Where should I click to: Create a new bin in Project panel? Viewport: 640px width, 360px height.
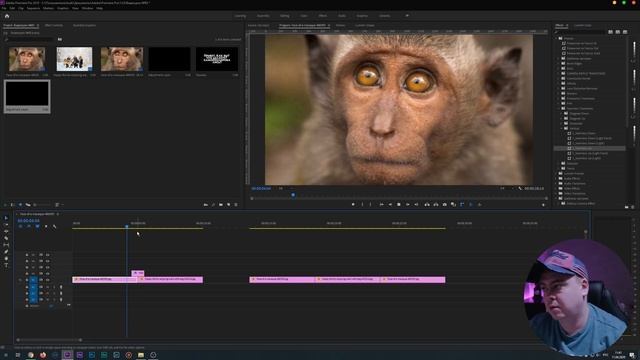coord(221,205)
